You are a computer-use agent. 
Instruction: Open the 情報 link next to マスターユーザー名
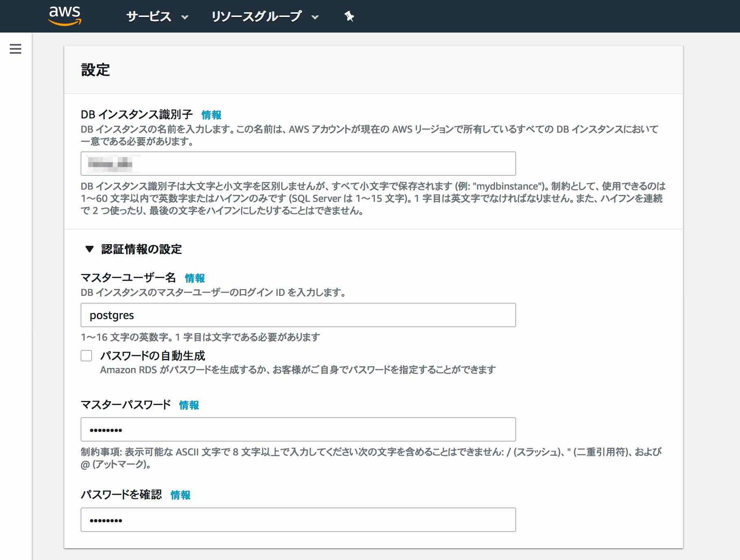pos(195,278)
